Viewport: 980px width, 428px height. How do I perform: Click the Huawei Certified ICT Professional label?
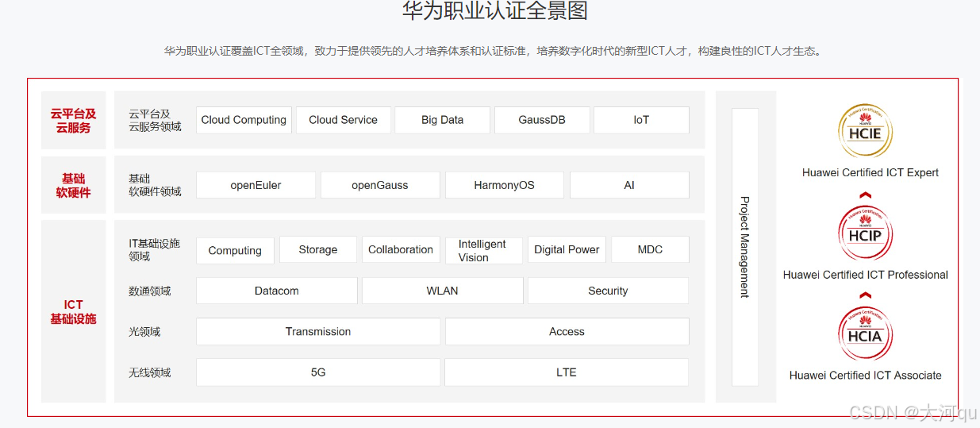866,275
